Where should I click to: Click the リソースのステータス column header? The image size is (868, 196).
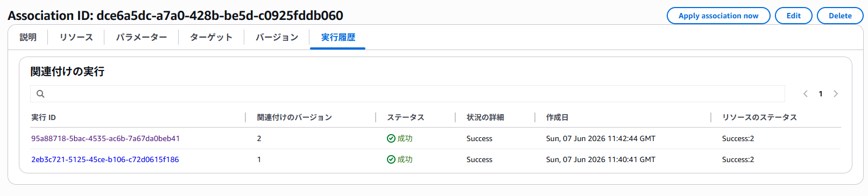click(x=759, y=117)
